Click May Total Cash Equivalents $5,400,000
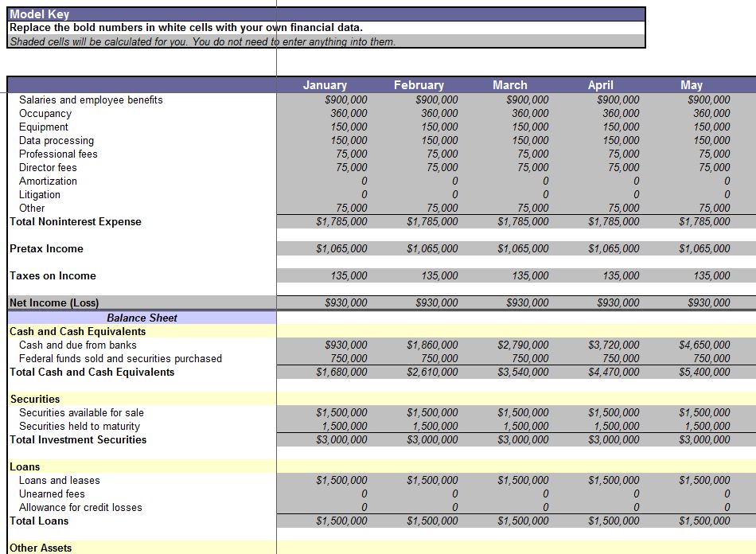 pyautogui.click(x=704, y=373)
